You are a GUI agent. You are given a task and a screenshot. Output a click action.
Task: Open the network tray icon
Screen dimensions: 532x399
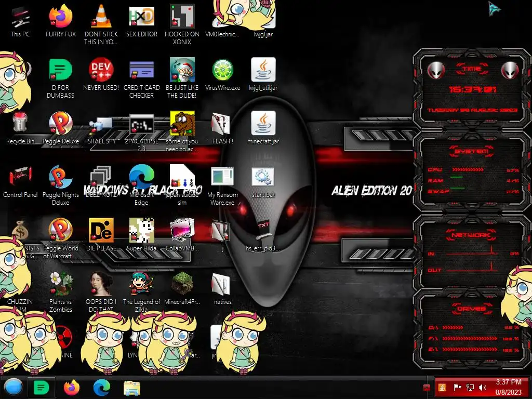470,387
